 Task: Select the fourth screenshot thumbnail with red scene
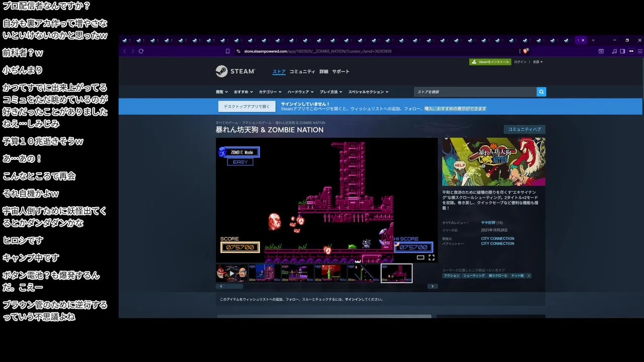330,273
